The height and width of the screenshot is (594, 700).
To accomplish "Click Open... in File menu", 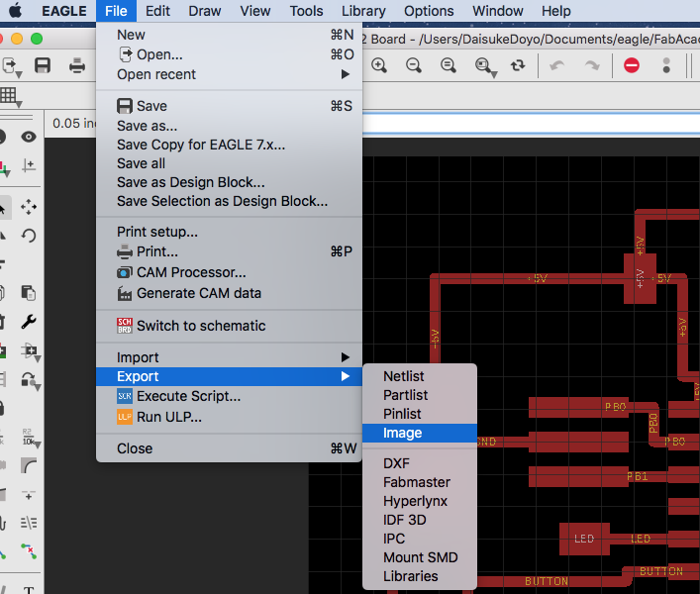I will (x=229, y=54).
